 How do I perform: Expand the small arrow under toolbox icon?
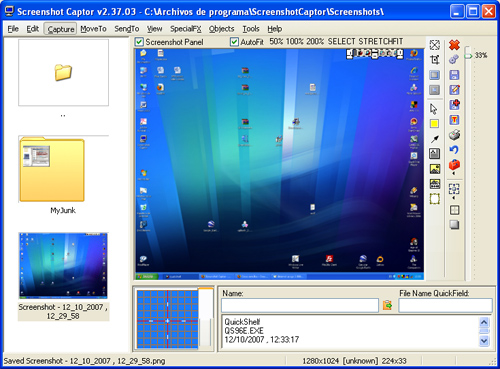pos(453,174)
